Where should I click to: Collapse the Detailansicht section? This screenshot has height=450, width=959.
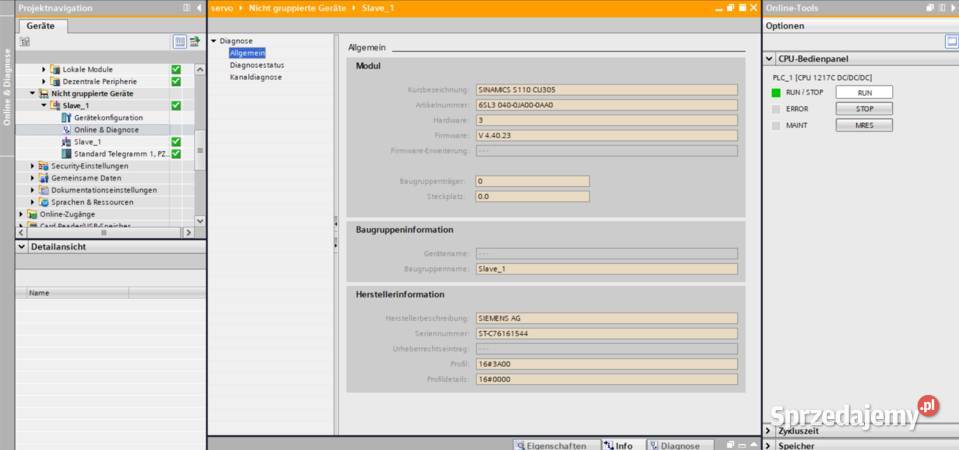coord(23,247)
